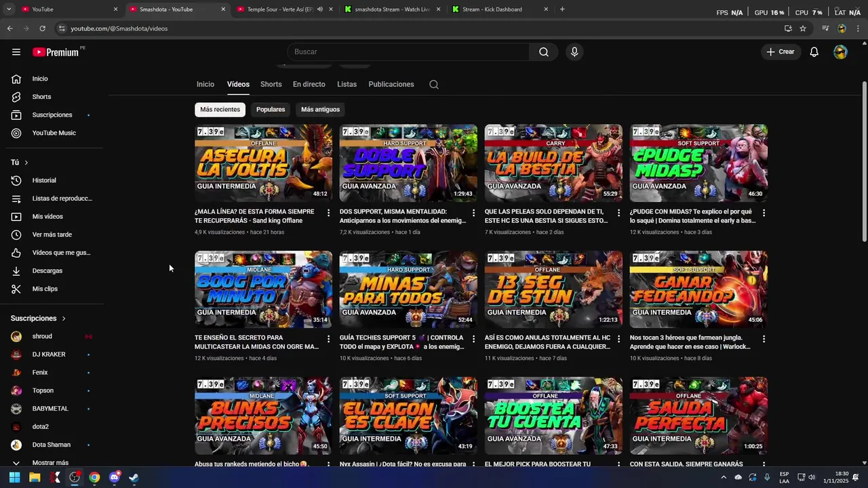
Task: Open ASEGURA LA VOLTIS video thumbnail
Action: (263, 163)
